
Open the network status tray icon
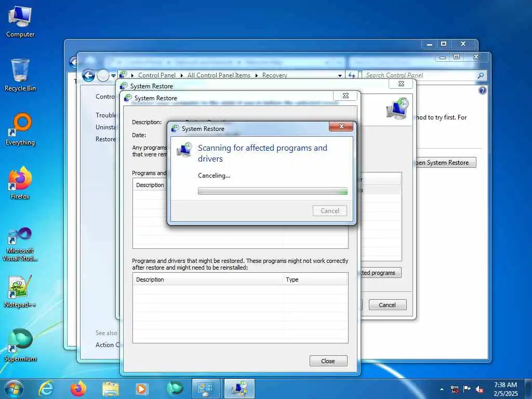455,389
